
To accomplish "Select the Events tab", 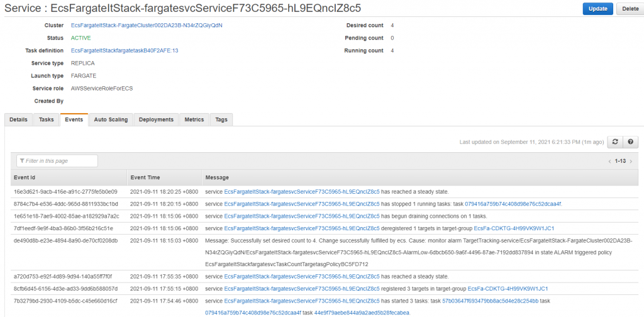I will (74, 120).
